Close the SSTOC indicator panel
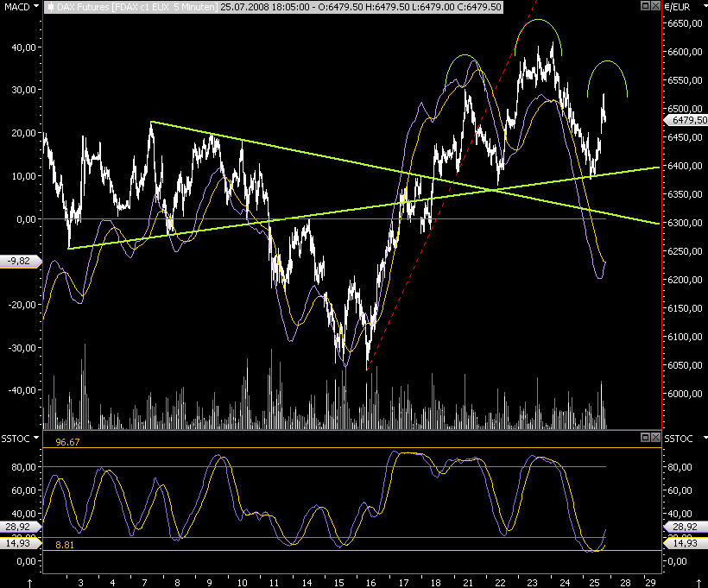This screenshot has height=588, width=708. point(655,437)
